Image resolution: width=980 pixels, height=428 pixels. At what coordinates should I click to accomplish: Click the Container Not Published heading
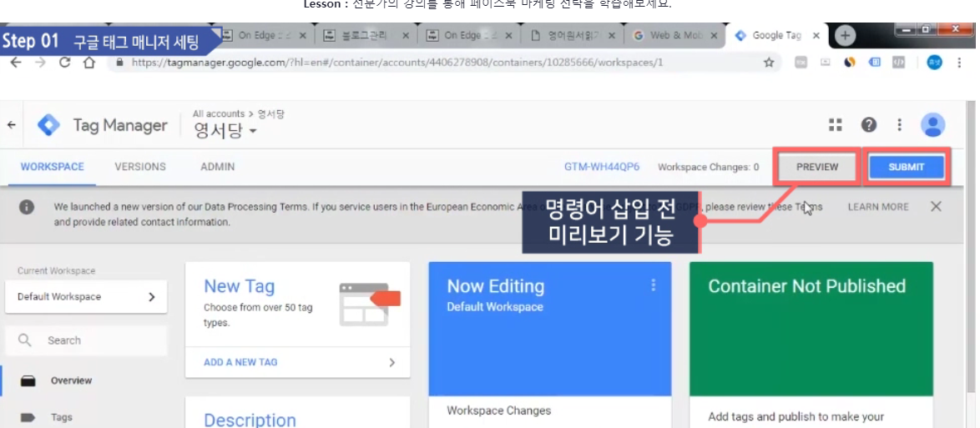click(807, 286)
